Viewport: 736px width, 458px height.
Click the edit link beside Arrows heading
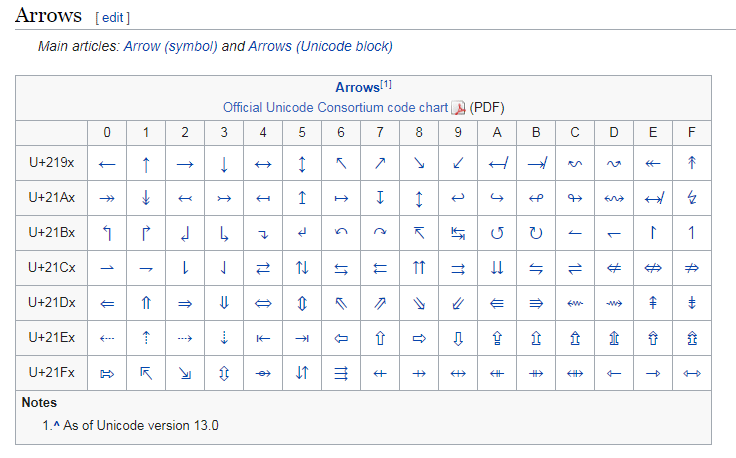point(112,18)
